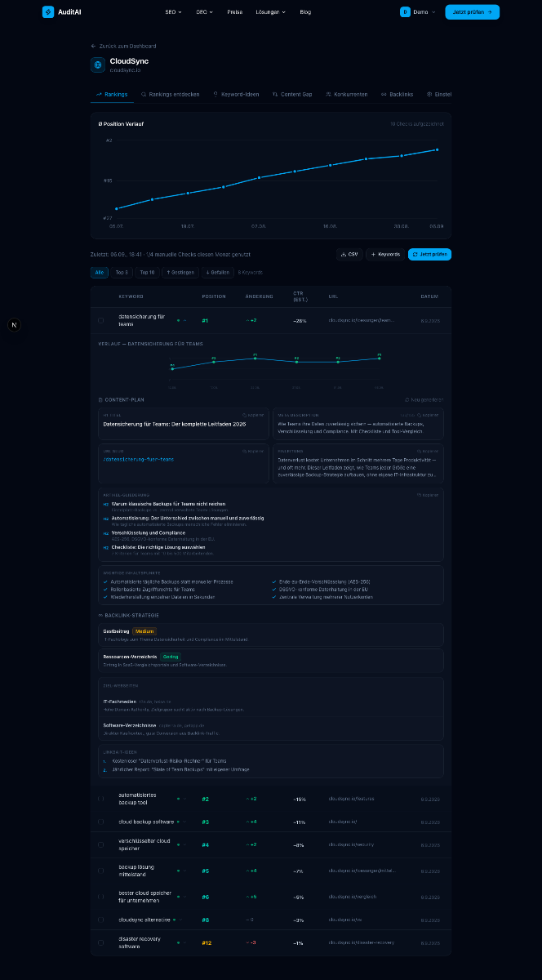Screen dimensions: 542x980
Task: Check the cloudsync alternative checkbox
Action: tap(101, 920)
